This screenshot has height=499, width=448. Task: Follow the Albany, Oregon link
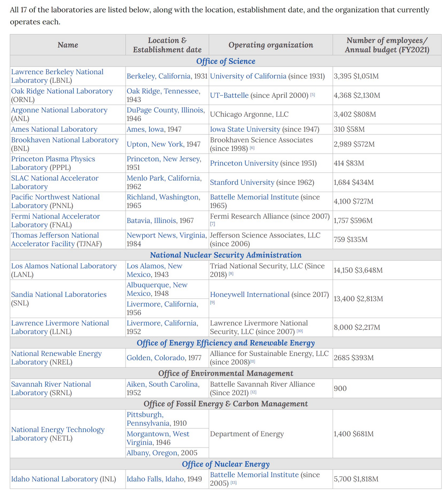(x=153, y=453)
